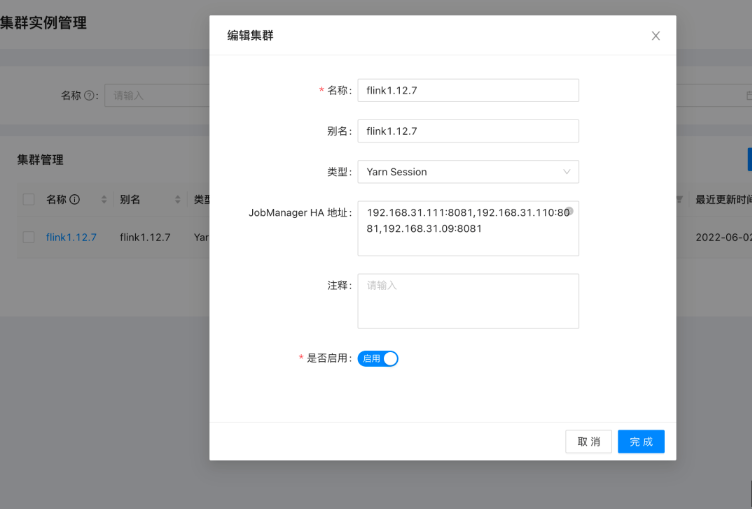The width and height of the screenshot is (752, 509).
Task: Click the 取消 button
Action: [588, 441]
